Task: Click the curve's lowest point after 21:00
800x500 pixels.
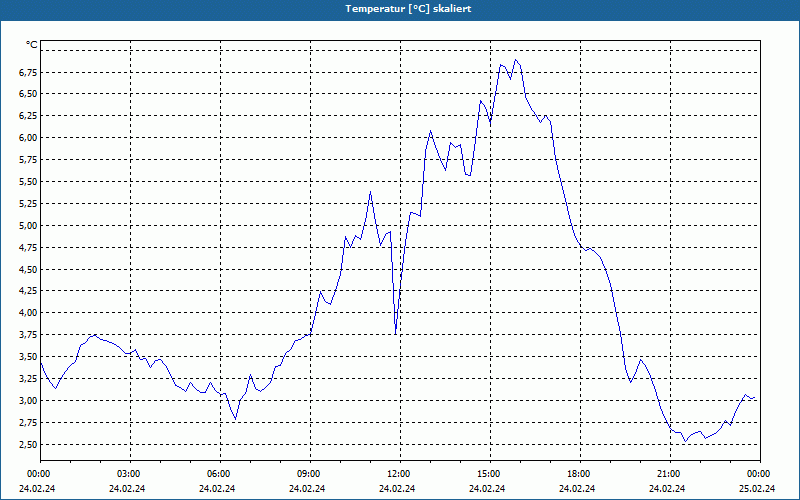Action: (685, 441)
